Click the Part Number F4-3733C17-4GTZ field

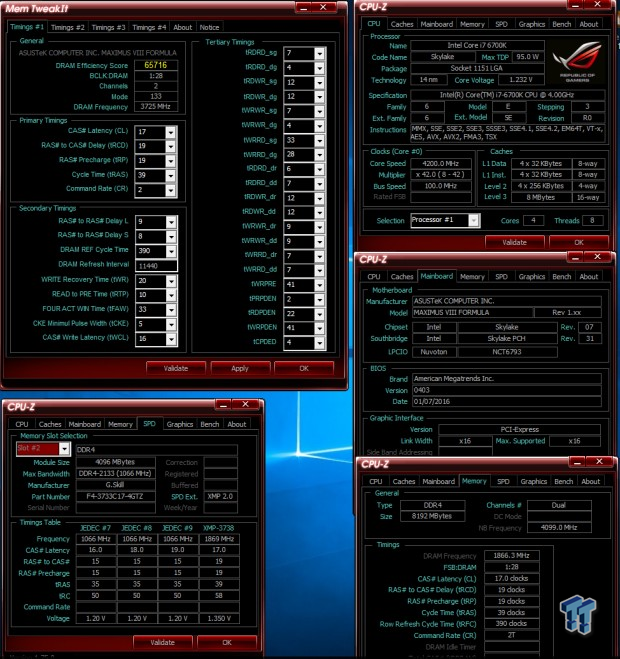click(x=115, y=496)
